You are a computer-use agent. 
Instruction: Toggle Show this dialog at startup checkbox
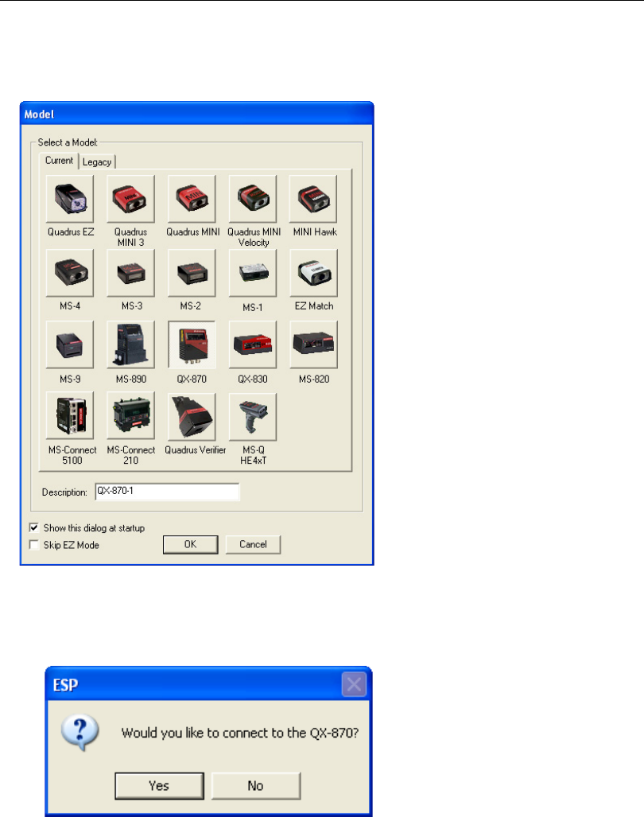(34, 527)
